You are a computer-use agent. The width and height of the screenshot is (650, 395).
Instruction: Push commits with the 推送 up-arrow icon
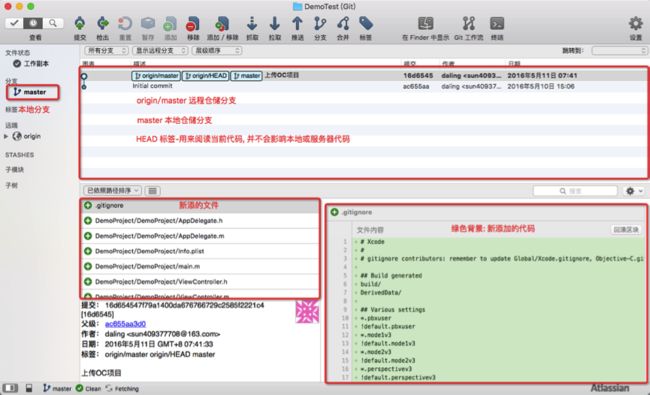pos(297,24)
